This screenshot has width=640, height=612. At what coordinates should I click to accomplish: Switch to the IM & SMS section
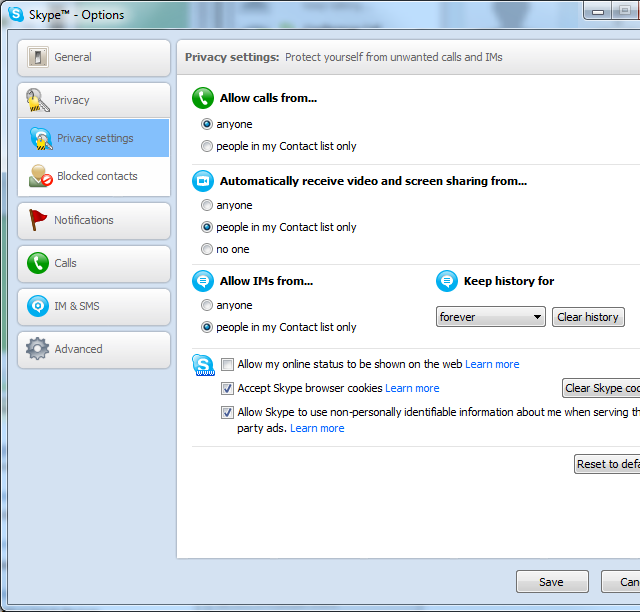pos(94,307)
